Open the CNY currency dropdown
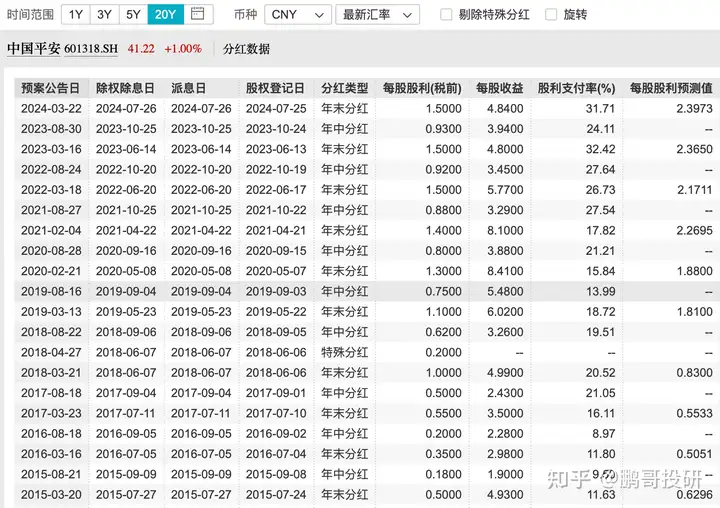The height and width of the screenshot is (508, 720). tap(298, 15)
